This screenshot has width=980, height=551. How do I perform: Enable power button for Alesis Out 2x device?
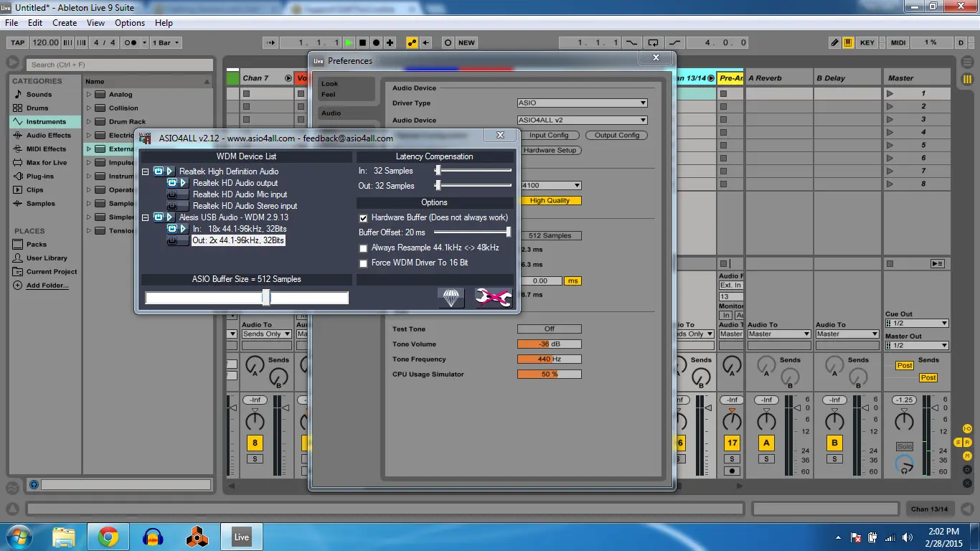pos(172,240)
